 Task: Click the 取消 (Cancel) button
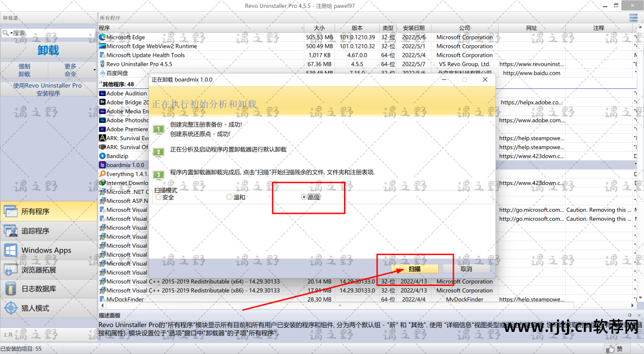pyautogui.click(x=466, y=269)
